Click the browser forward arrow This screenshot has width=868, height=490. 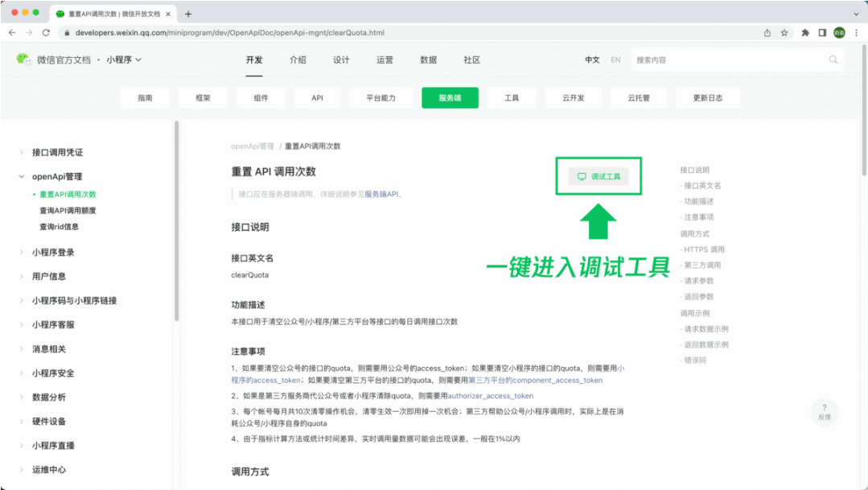29,33
